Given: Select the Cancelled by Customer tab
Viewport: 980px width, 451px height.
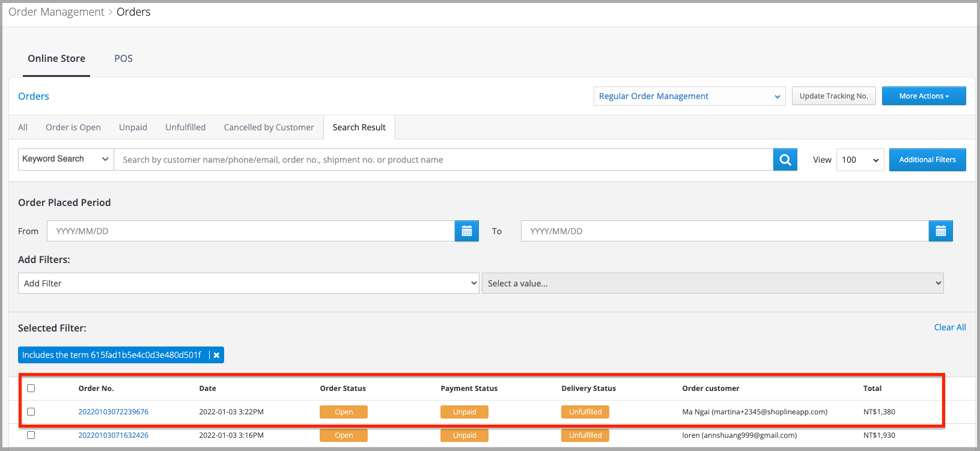Looking at the screenshot, I should pos(269,127).
